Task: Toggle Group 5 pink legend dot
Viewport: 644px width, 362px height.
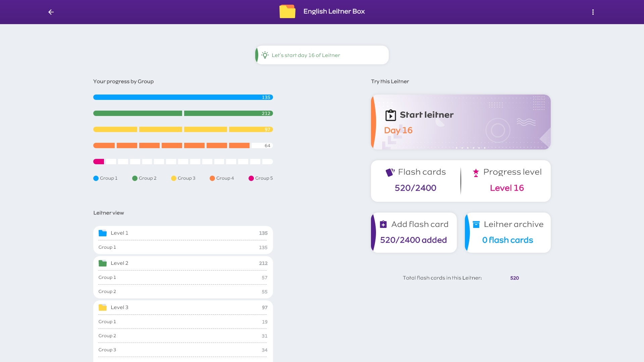Action: point(251,178)
